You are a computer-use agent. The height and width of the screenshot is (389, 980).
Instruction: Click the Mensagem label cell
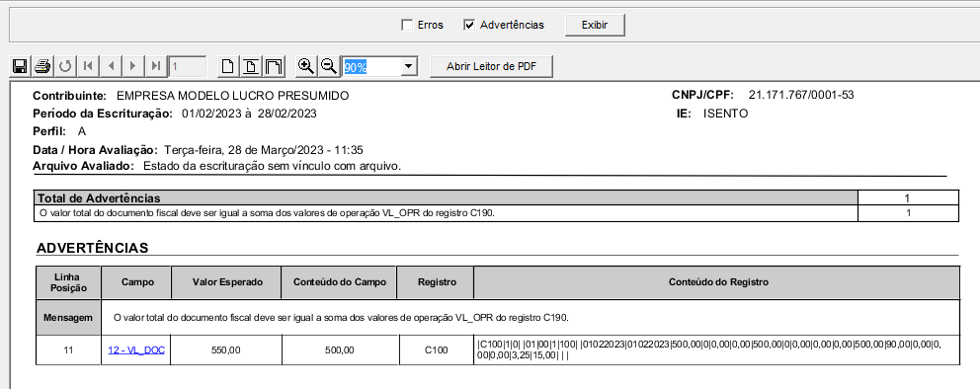(x=68, y=317)
